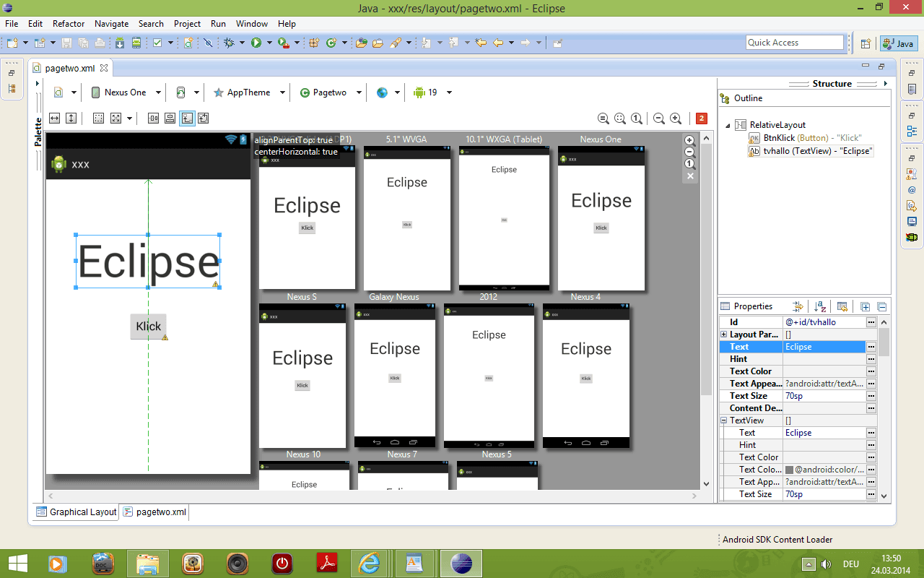
Task: Open the Android SDK Manager icon
Action: (x=120, y=43)
